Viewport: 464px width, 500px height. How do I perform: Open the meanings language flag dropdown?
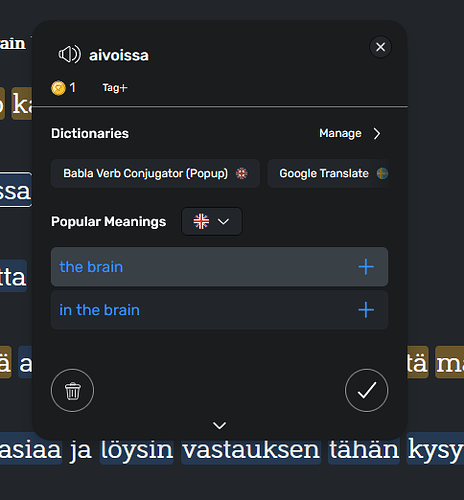(x=212, y=222)
